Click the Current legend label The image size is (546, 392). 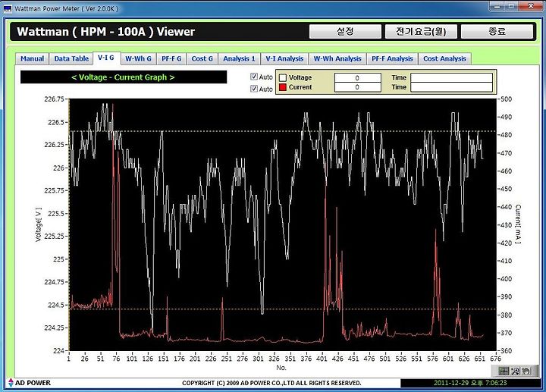(x=300, y=87)
